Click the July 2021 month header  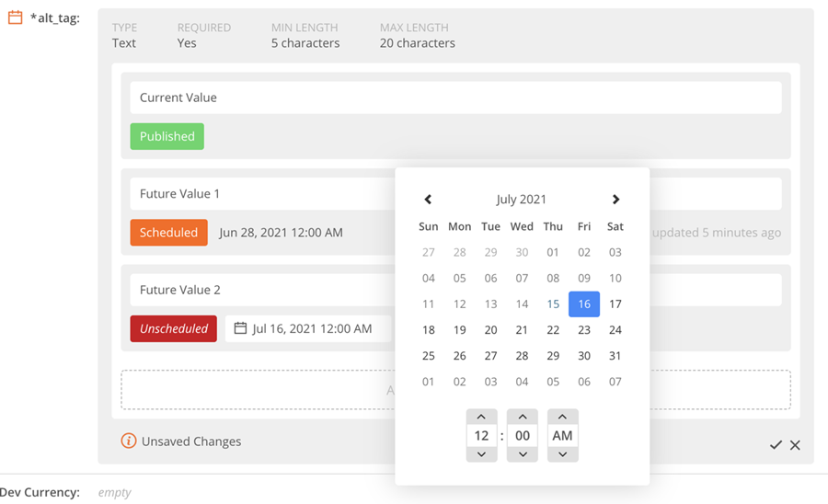521,200
